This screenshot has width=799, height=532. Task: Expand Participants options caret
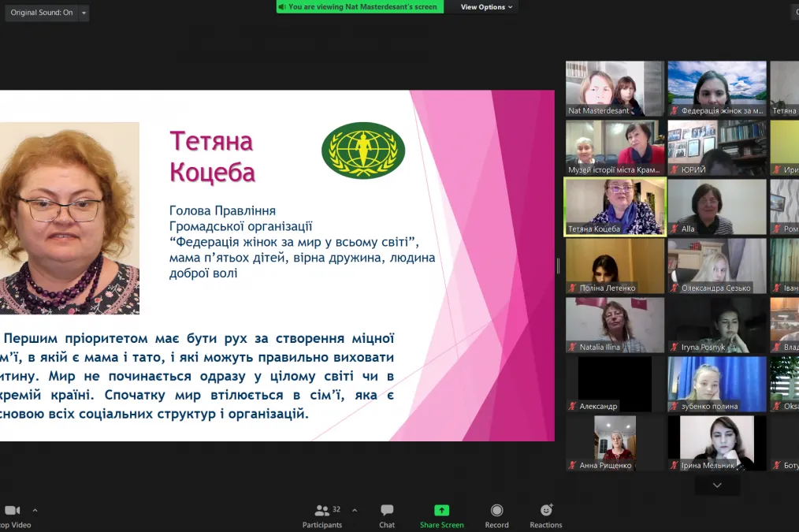pos(355,510)
